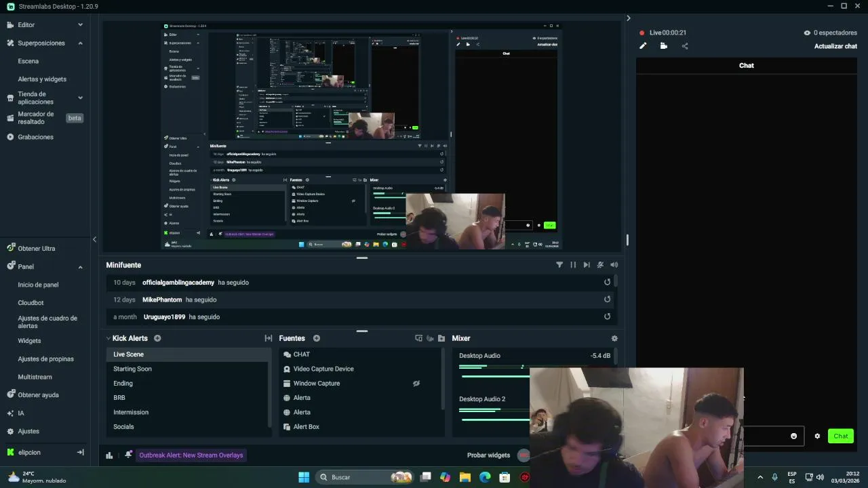The height and width of the screenshot is (488, 868).
Task: Click scene transitions icon
Action: pos(268,338)
